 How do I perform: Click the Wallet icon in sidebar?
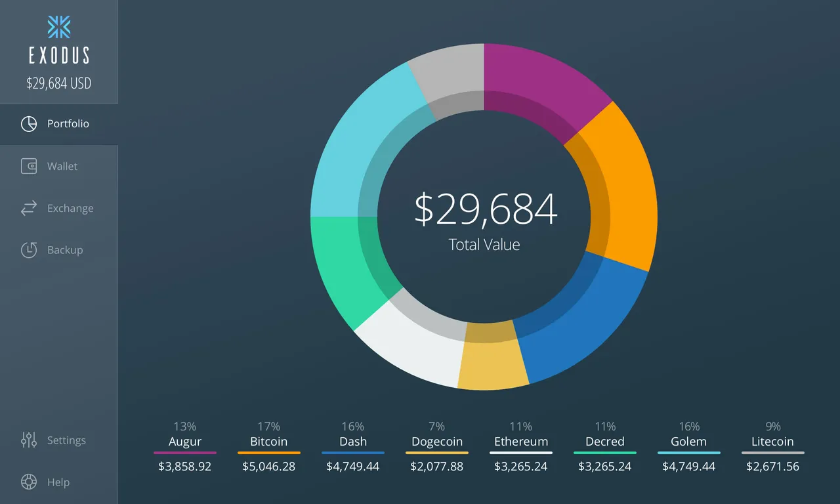29,166
